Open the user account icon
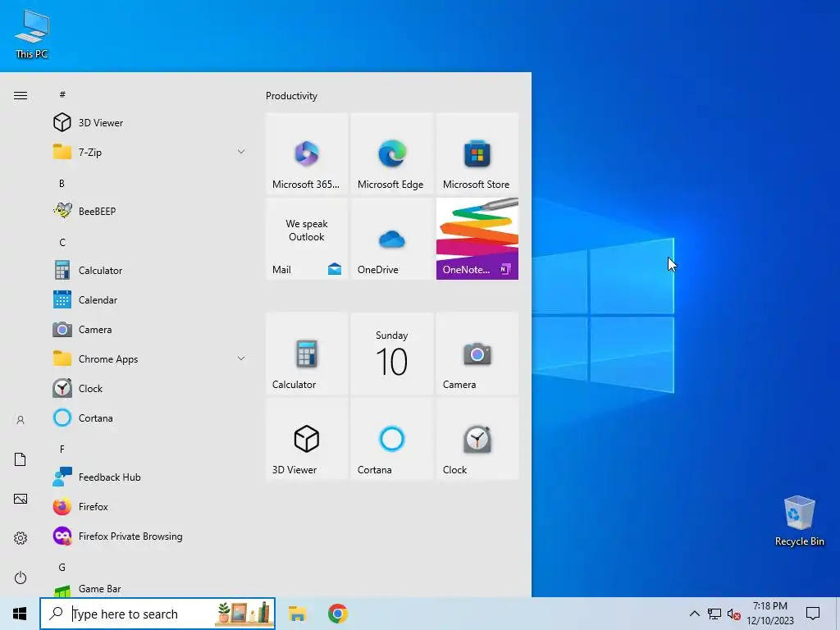 (x=21, y=420)
